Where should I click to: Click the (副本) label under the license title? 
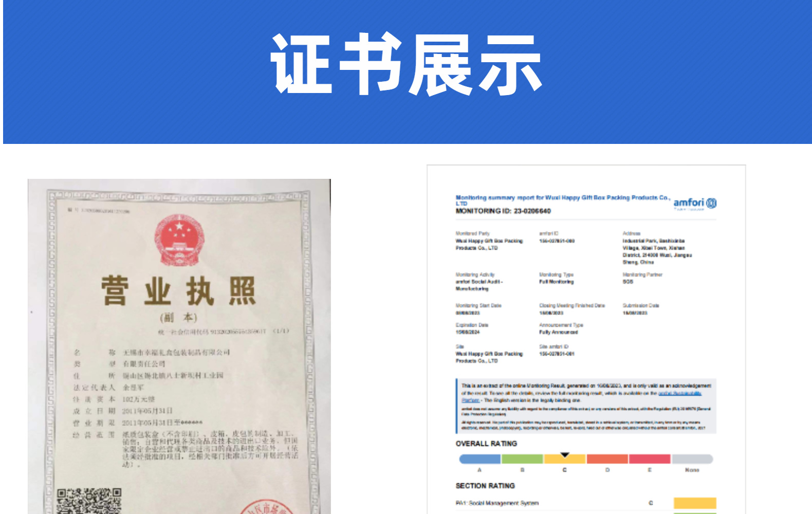click(x=178, y=317)
